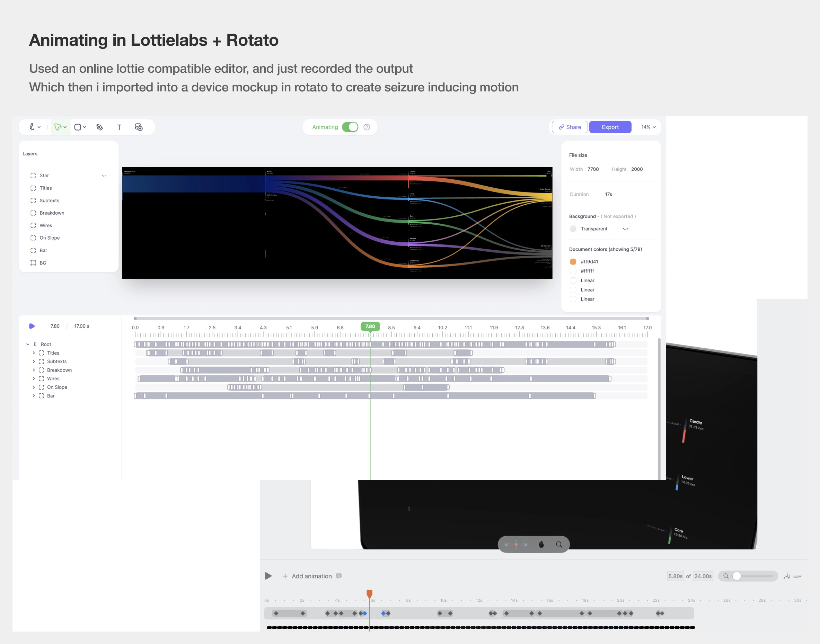Click the comment icon beside Add animation
Image resolution: width=820 pixels, height=644 pixels.
[339, 576]
